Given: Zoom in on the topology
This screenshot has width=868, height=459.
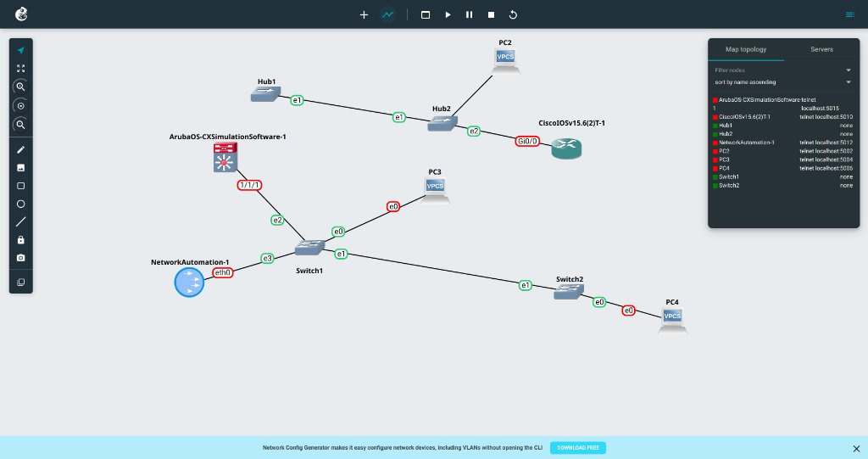Looking at the screenshot, I should click(20, 87).
